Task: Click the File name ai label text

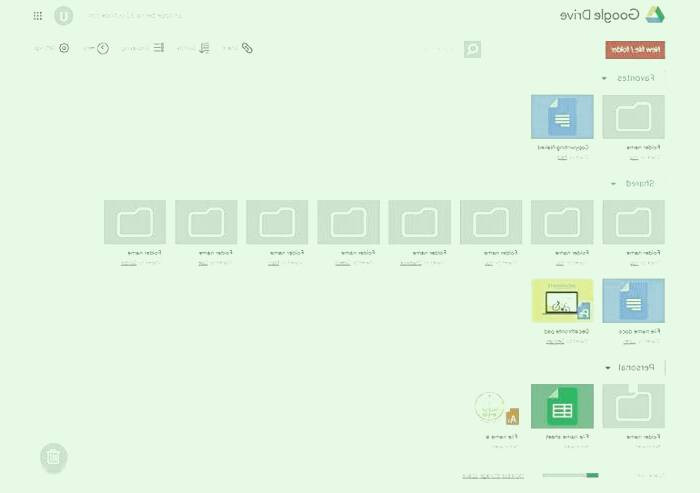Action: [501, 437]
